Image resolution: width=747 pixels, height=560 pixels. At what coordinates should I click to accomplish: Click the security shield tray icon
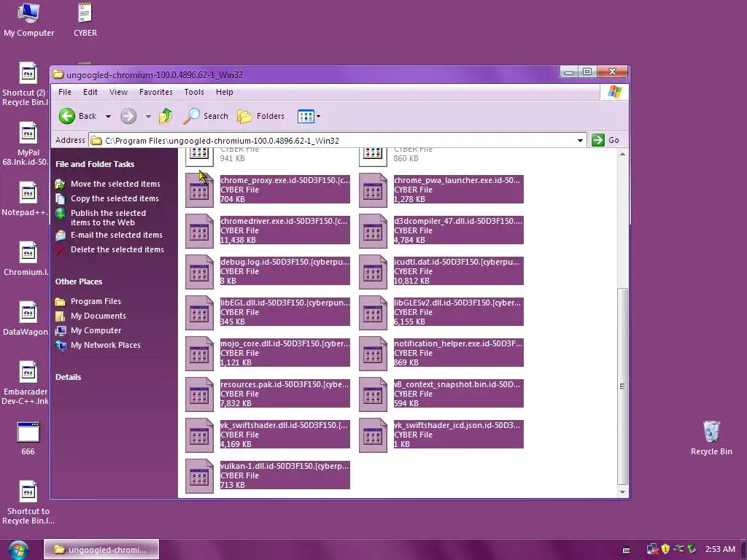coord(665,549)
